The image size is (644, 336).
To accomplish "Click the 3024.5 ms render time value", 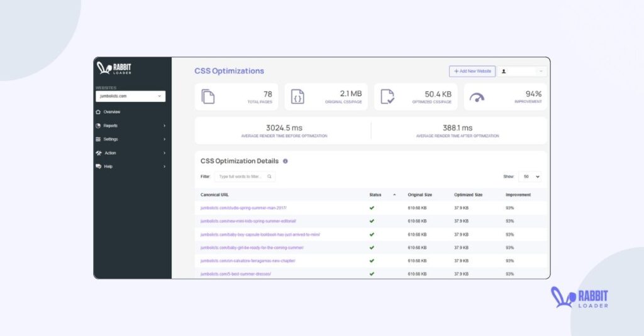I will tap(284, 128).
